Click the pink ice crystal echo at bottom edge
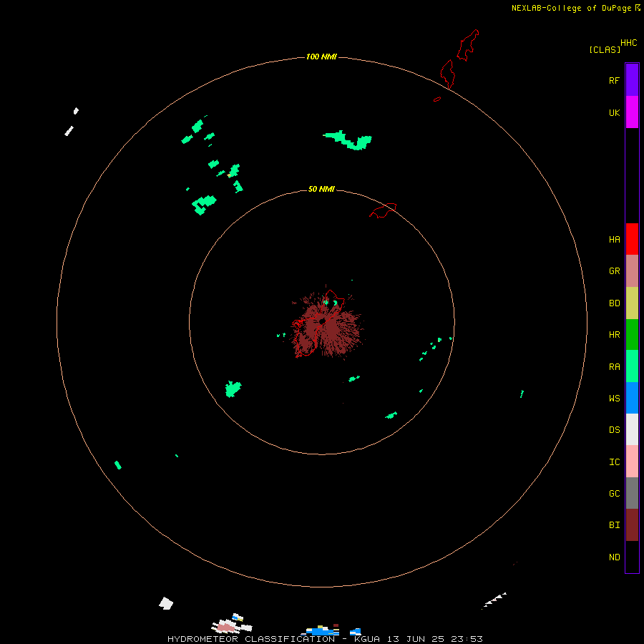The height and width of the screenshot is (644, 644). tap(225, 628)
